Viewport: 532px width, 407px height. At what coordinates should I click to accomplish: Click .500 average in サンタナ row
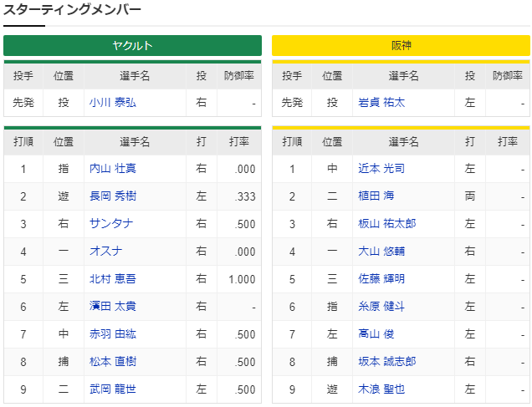click(x=245, y=224)
